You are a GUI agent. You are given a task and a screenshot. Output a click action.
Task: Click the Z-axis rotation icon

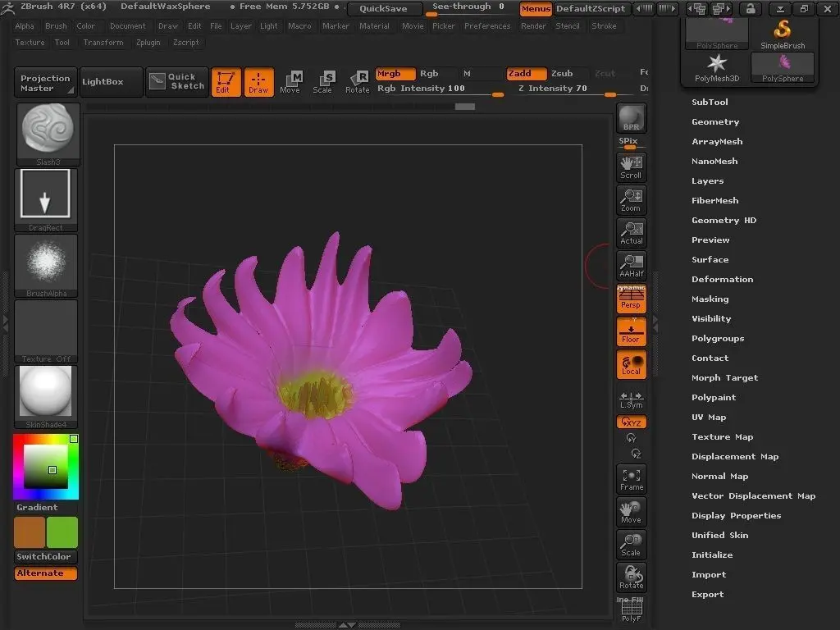click(x=636, y=454)
